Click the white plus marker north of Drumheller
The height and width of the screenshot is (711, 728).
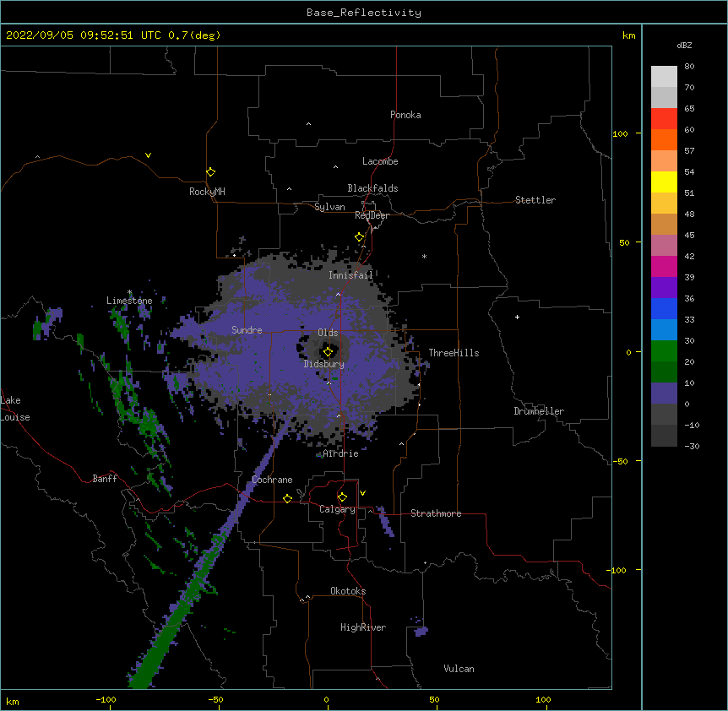[517, 317]
